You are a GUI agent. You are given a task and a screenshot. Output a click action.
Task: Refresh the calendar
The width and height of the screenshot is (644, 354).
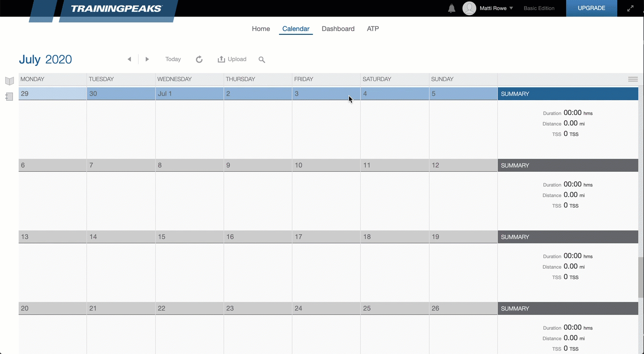point(199,59)
